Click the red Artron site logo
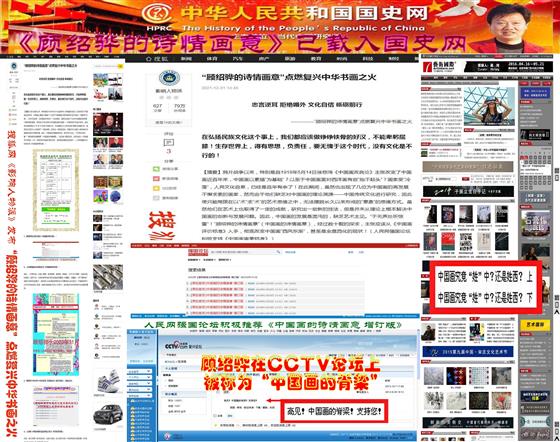This screenshot has height=442, width=560. point(439,66)
